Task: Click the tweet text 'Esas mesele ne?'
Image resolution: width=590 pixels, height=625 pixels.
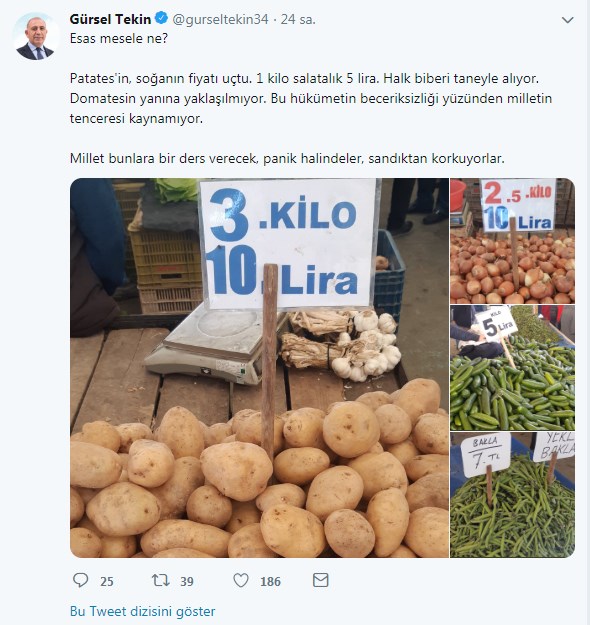Action: (x=119, y=39)
